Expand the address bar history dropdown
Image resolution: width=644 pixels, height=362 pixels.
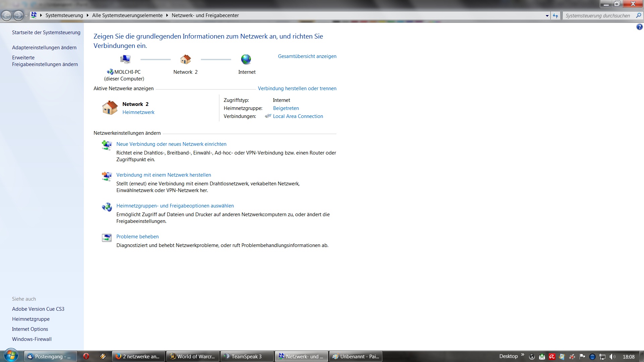pos(547,15)
